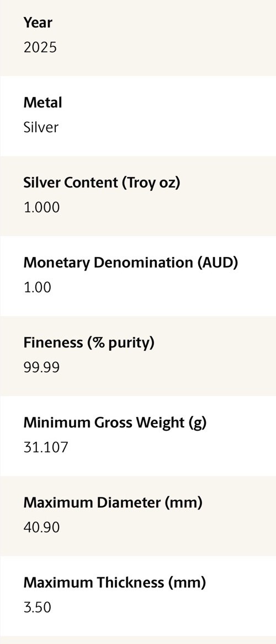This screenshot has height=644, width=276.
Task: Select the 3.50 thickness value
Action: coord(38,607)
